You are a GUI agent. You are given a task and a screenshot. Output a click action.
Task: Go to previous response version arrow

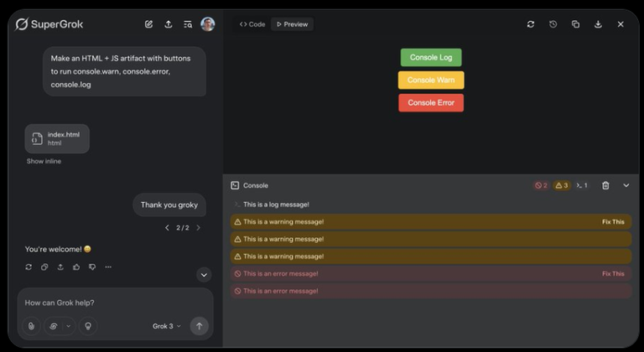tap(167, 228)
